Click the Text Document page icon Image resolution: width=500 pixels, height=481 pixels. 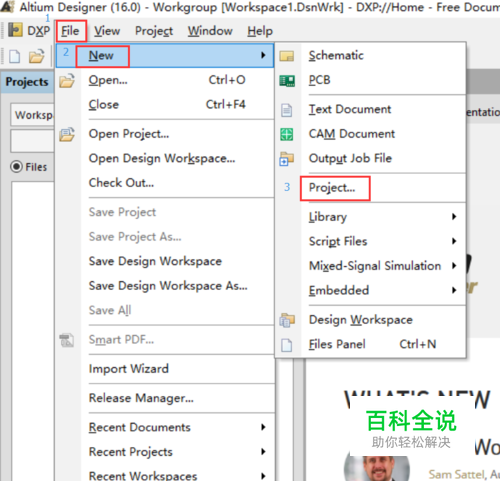click(287, 110)
